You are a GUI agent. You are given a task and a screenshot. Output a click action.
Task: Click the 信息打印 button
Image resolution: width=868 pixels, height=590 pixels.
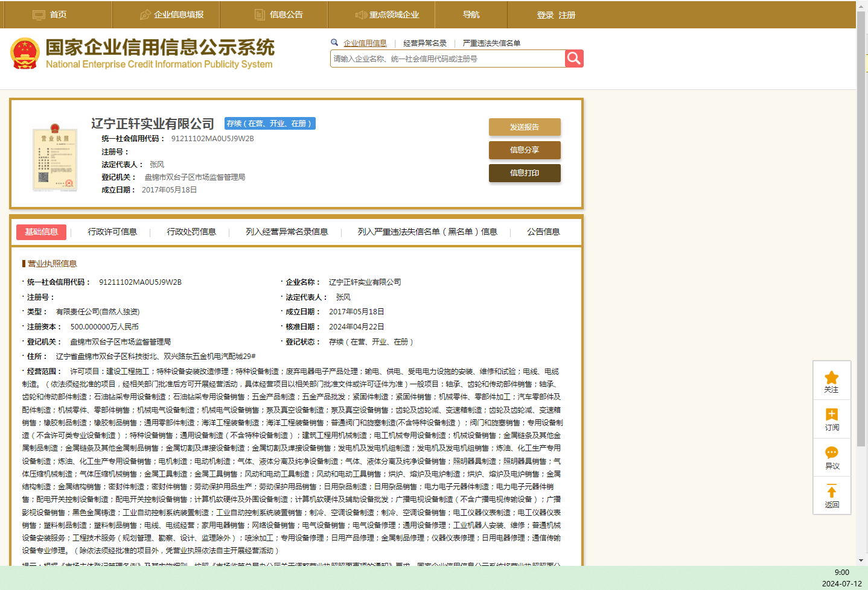tap(525, 173)
